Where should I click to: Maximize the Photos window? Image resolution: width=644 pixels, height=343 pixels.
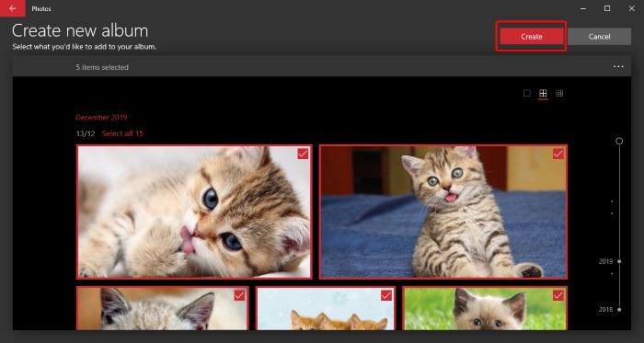(x=607, y=8)
